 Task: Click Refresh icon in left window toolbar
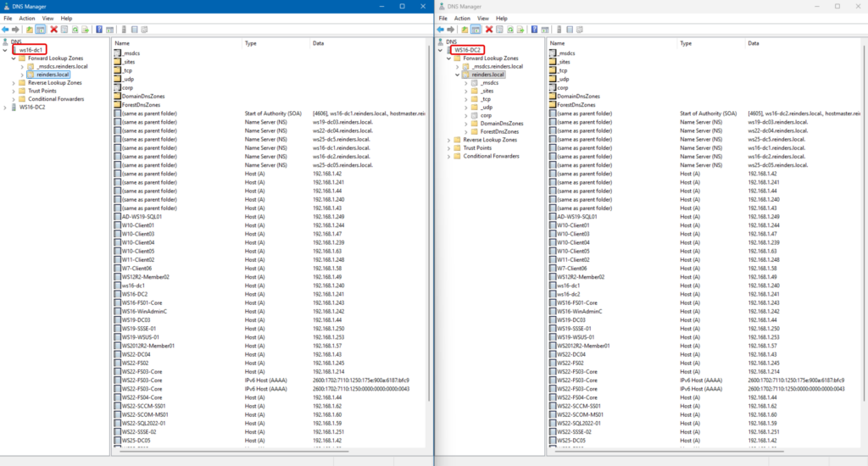[75, 30]
